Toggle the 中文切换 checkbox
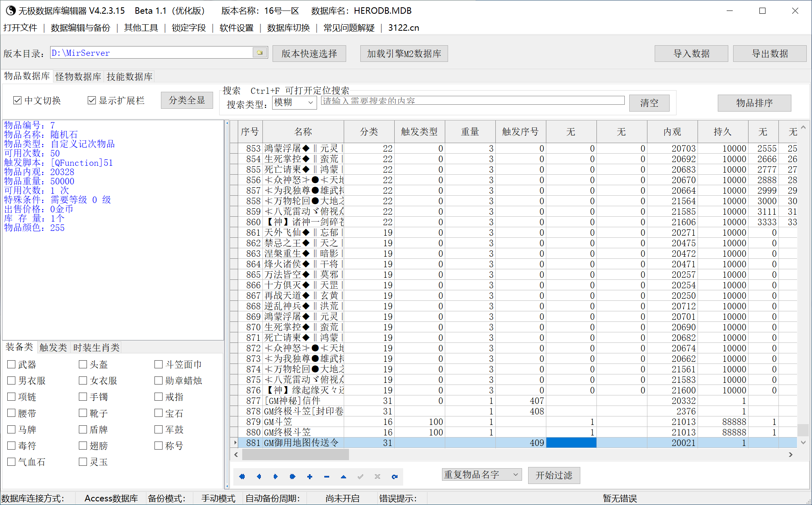 pos(17,100)
